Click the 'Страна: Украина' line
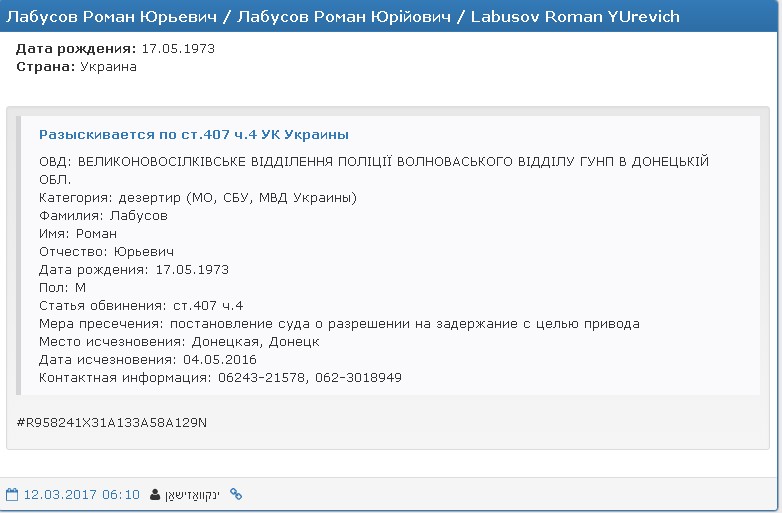The height and width of the screenshot is (513, 782). pos(76,66)
